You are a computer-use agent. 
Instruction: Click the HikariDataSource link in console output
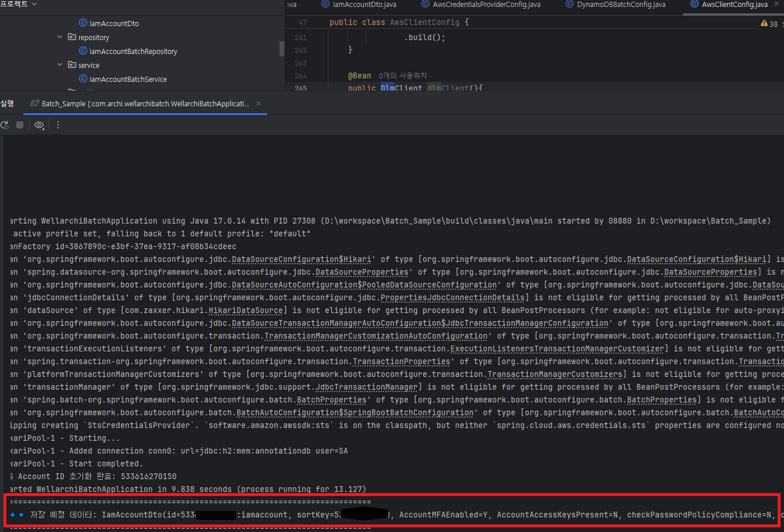click(246, 311)
